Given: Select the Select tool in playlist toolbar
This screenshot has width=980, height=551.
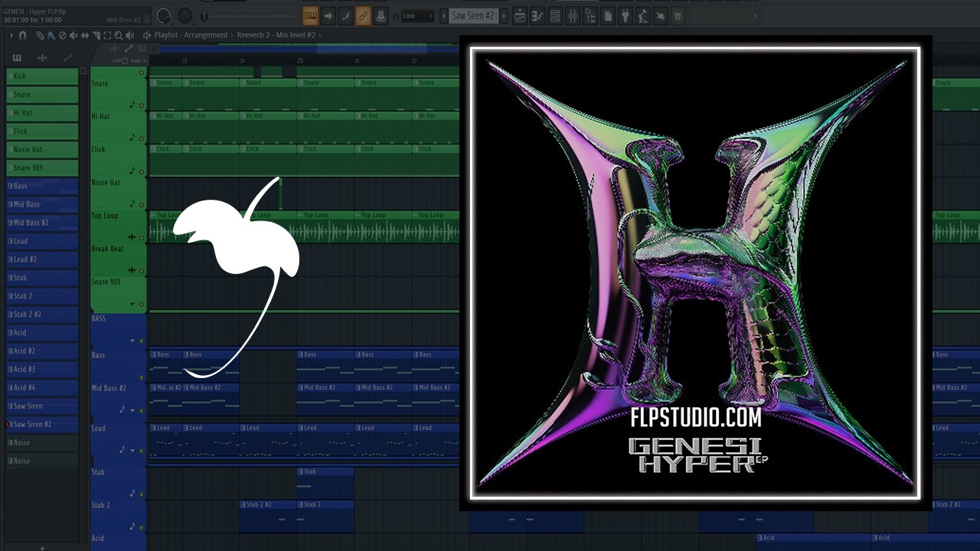Looking at the screenshot, I should [x=107, y=35].
